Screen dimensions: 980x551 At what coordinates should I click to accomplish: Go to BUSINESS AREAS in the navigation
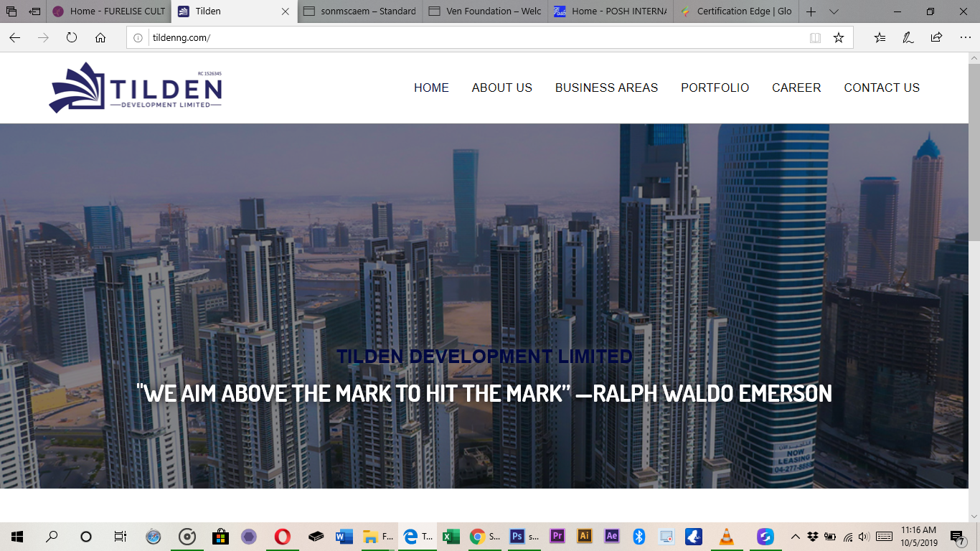click(x=606, y=88)
